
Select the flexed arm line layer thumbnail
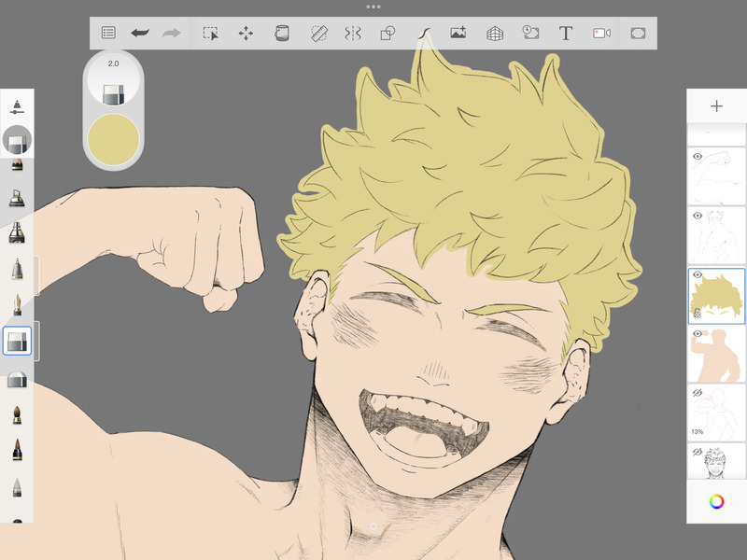pyautogui.click(x=716, y=176)
